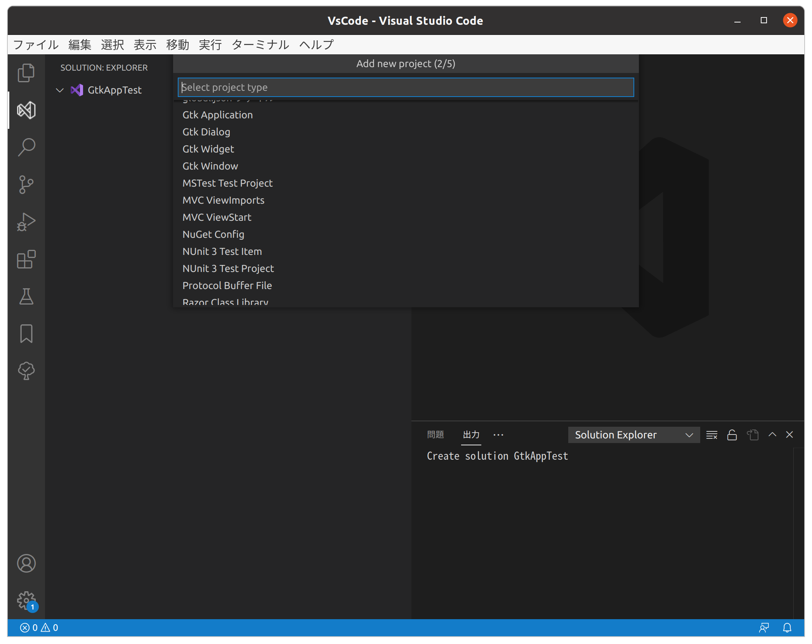Viewport: 812px width, 644px height.
Task: Open the Bookmarks sidebar icon
Action: click(x=26, y=333)
